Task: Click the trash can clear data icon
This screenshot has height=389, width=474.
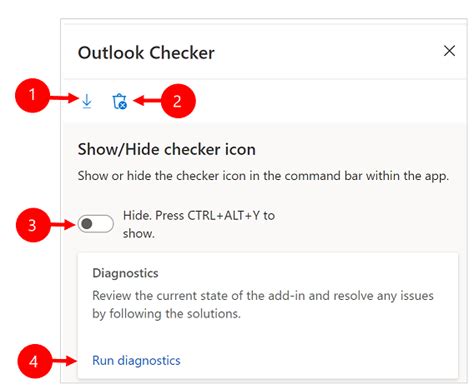Action: tap(120, 102)
